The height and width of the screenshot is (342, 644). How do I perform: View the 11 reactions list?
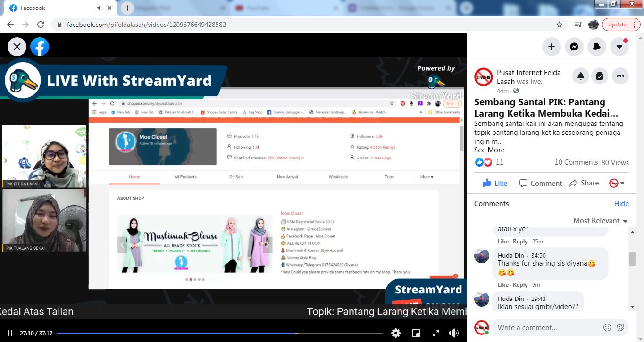click(x=500, y=162)
